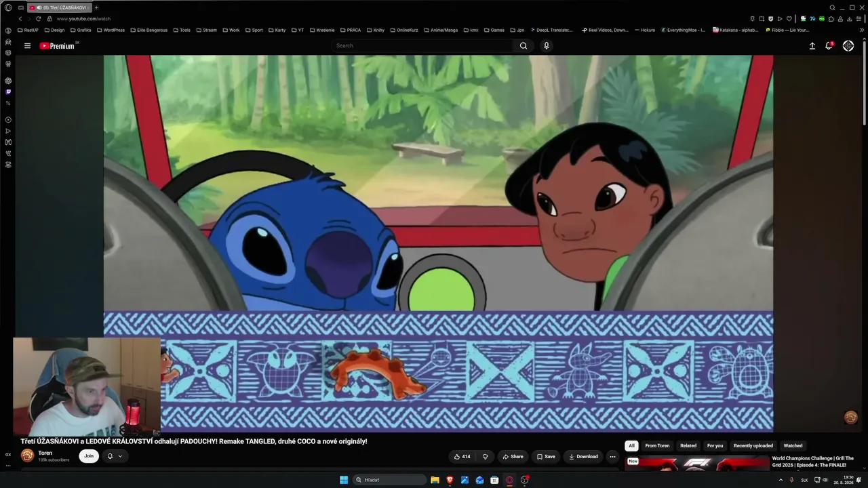Open the Hokuro bookmark
The height and width of the screenshot is (488, 868).
click(x=645, y=30)
